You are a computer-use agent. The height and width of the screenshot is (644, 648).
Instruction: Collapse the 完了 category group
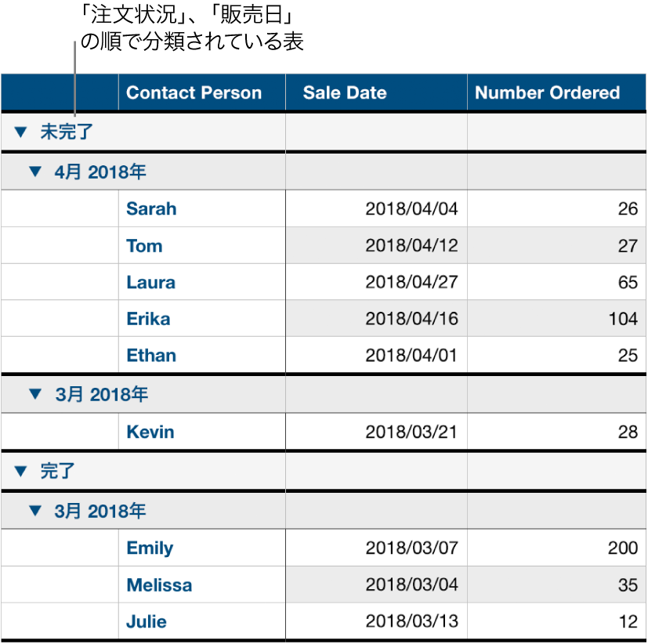(x=20, y=472)
